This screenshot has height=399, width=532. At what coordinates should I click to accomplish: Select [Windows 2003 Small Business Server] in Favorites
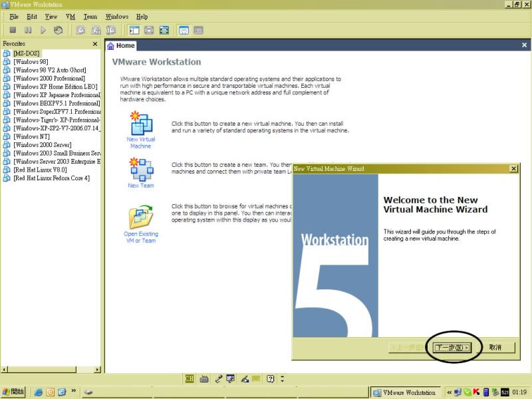pyautogui.click(x=57, y=153)
